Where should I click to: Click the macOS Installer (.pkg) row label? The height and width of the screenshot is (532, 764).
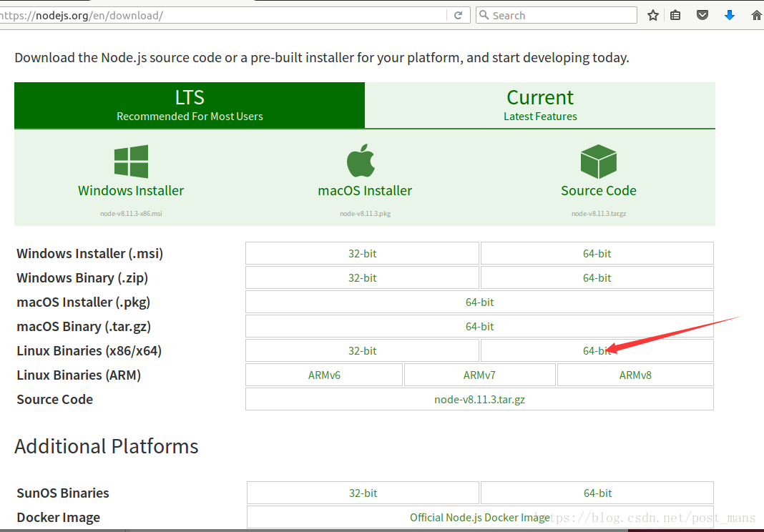click(83, 302)
